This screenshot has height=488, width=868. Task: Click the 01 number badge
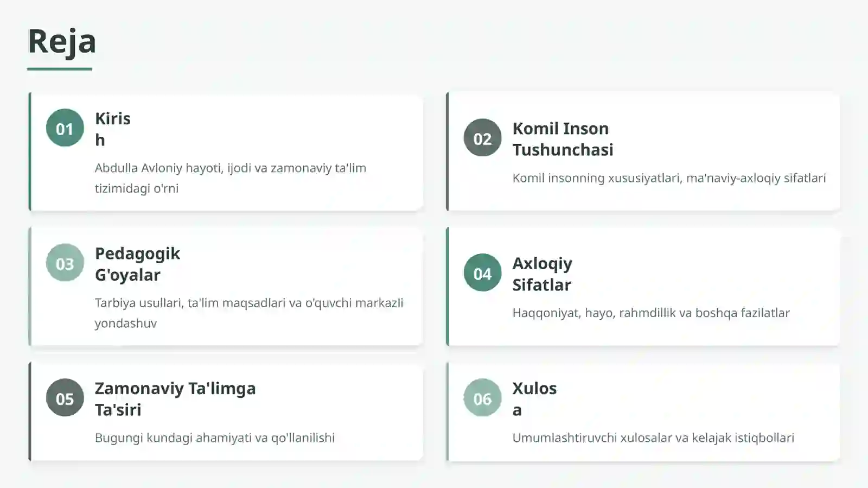coord(65,128)
